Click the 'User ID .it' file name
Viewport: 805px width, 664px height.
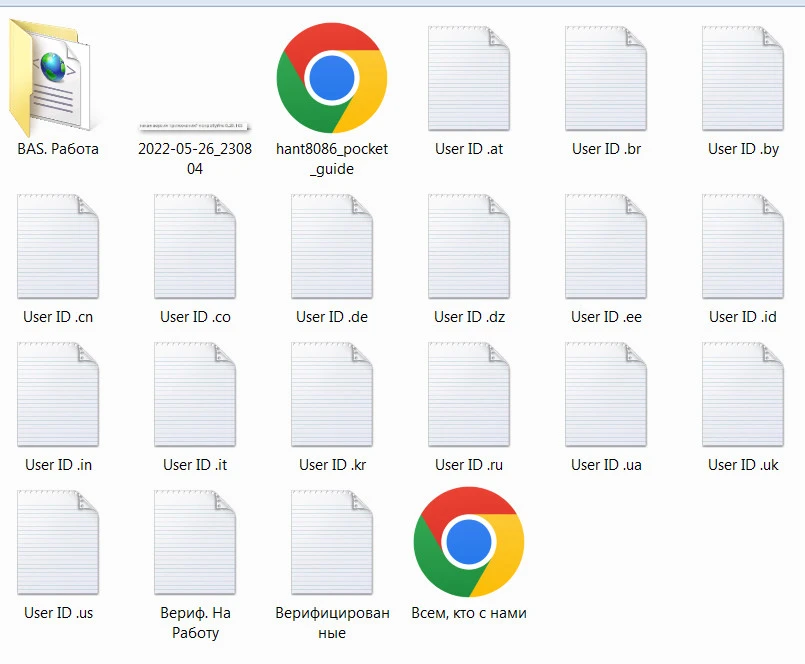(x=195, y=465)
